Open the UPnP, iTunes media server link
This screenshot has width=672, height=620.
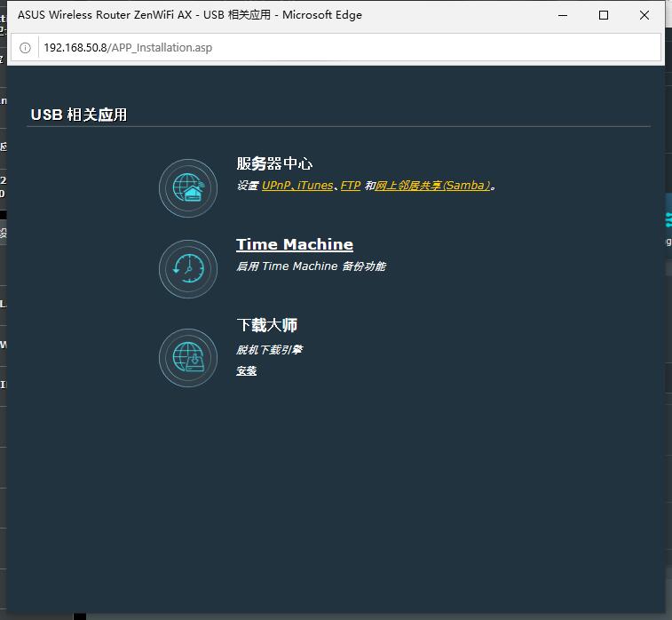click(x=297, y=186)
